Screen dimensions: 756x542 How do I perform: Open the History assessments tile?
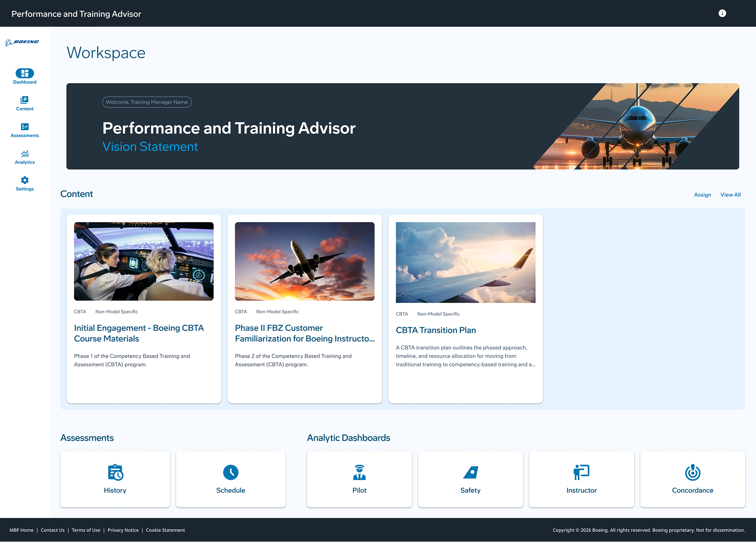tap(115, 479)
